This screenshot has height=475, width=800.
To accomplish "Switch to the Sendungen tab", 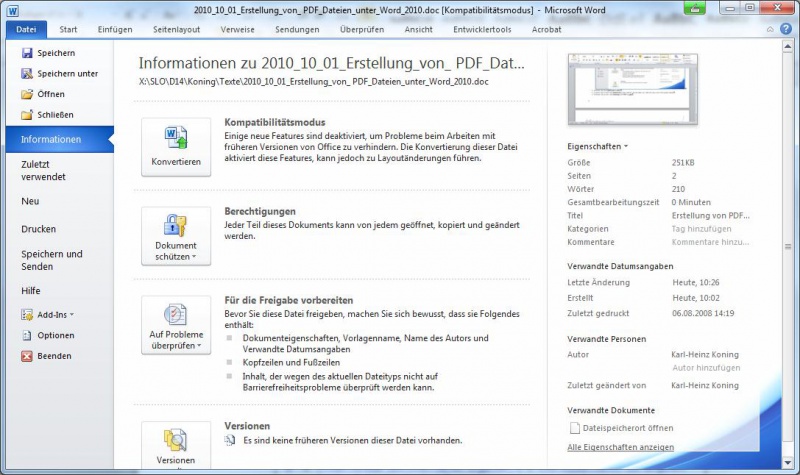I will click(297, 30).
